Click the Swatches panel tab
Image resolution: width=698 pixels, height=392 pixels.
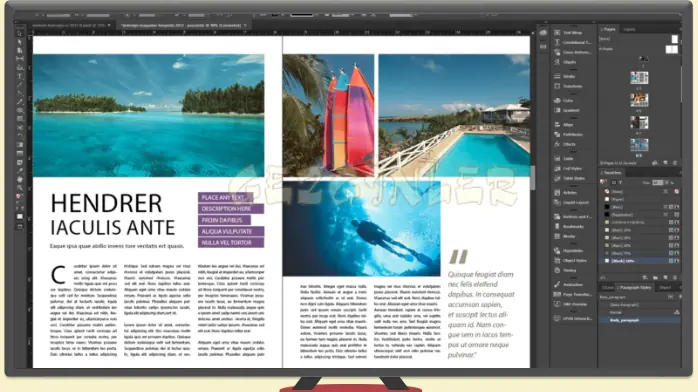613,173
